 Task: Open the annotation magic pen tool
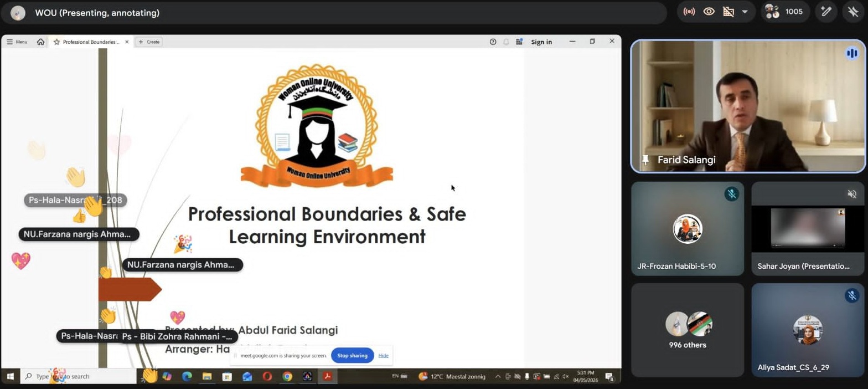[826, 12]
